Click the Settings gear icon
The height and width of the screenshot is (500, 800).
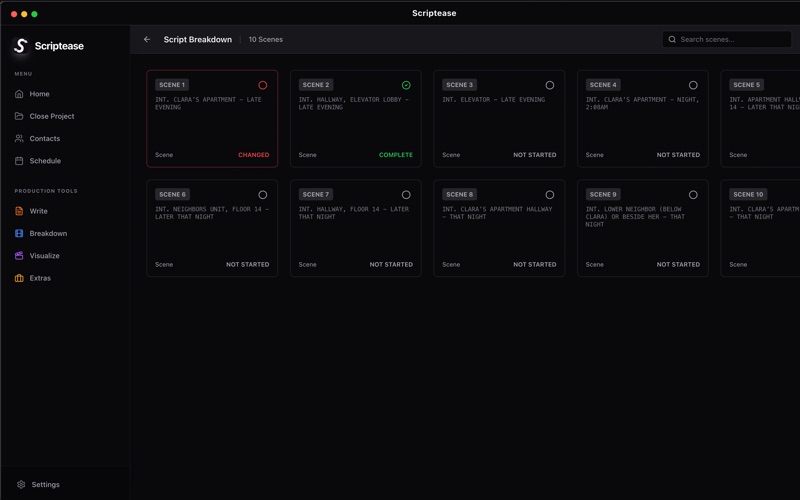21,485
